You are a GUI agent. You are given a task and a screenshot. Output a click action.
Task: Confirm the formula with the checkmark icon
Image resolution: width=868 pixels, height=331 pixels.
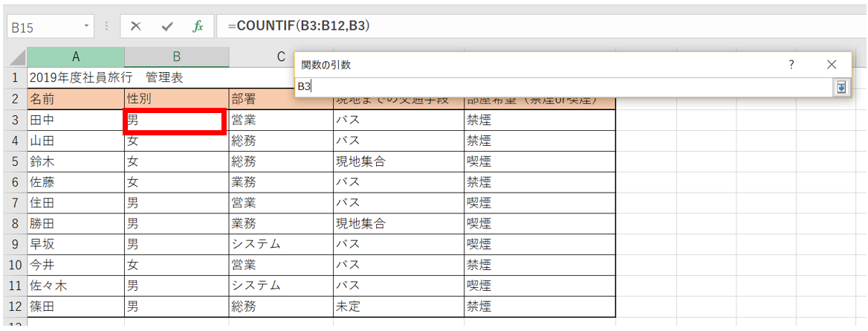click(x=167, y=27)
